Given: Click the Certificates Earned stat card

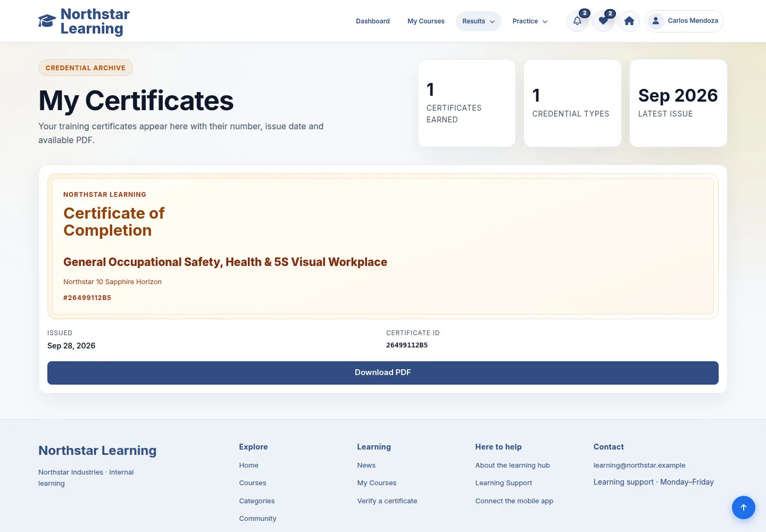Looking at the screenshot, I should point(467,103).
